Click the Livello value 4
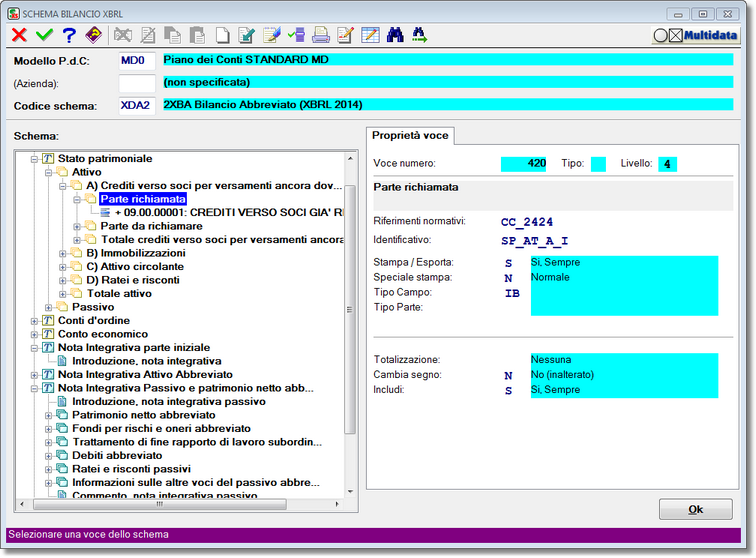The height and width of the screenshot is (558, 756). [667, 164]
